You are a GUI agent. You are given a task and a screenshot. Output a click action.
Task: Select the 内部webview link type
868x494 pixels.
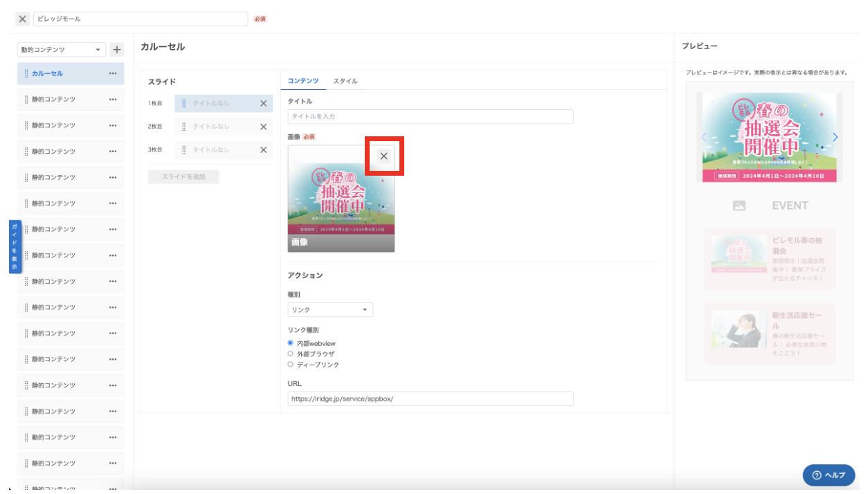291,343
